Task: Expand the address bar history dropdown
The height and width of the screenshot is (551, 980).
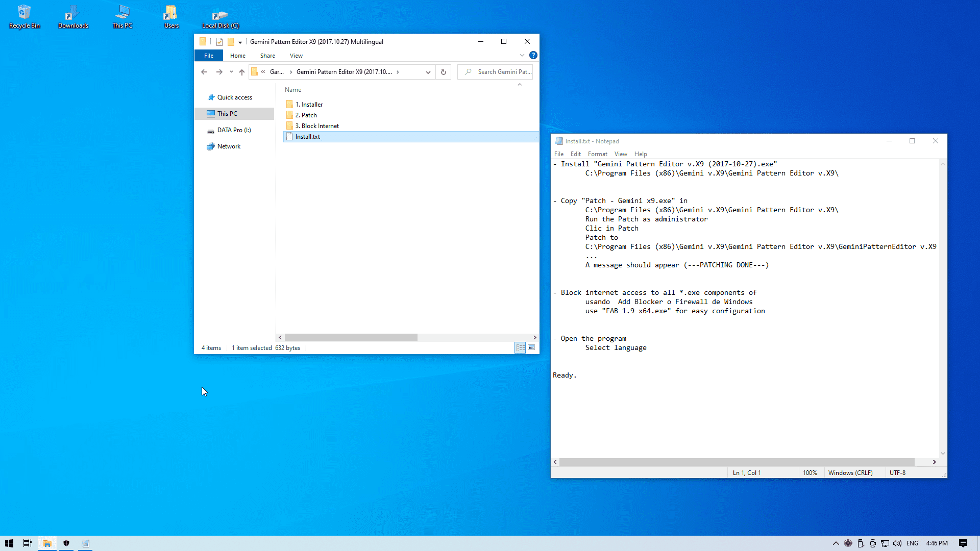Action: coord(428,72)
